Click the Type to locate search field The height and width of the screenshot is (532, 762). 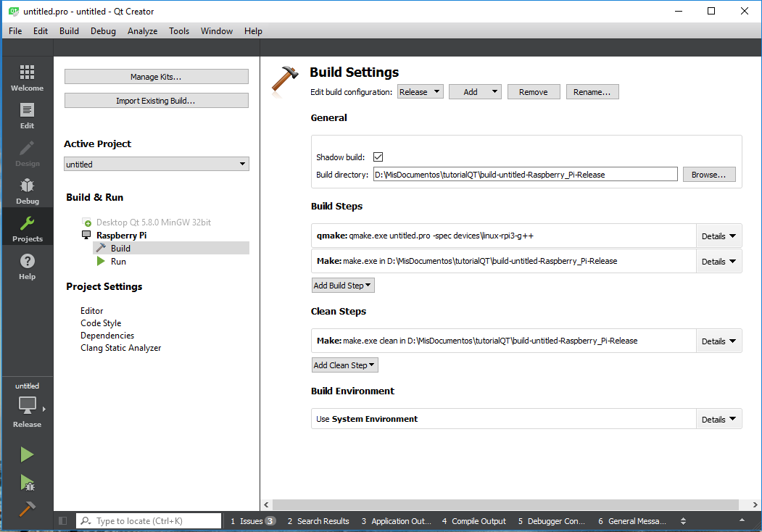point(149,521)
